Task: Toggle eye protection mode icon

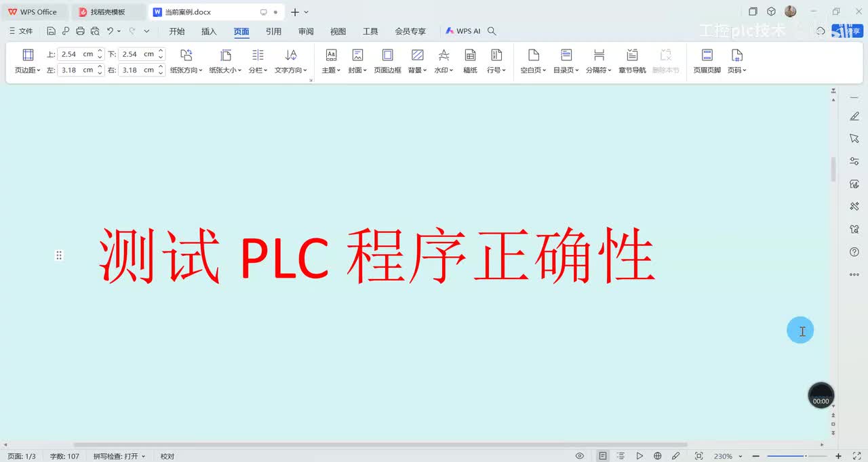Action: [x=580, y=456]
